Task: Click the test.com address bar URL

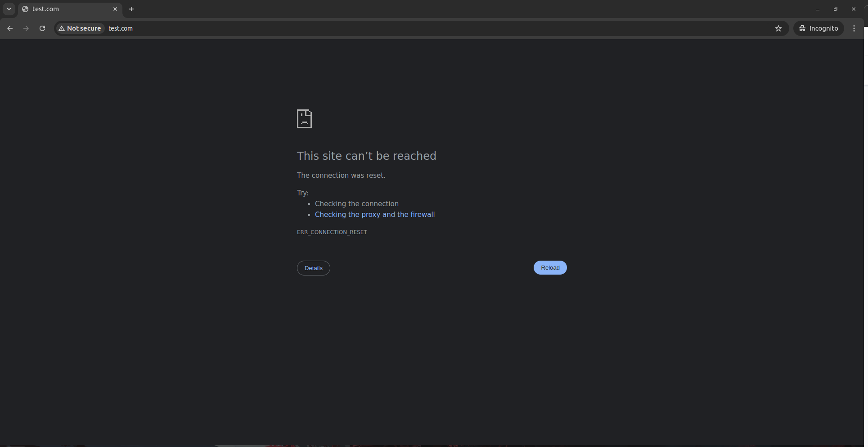Action: click(121, 28)
